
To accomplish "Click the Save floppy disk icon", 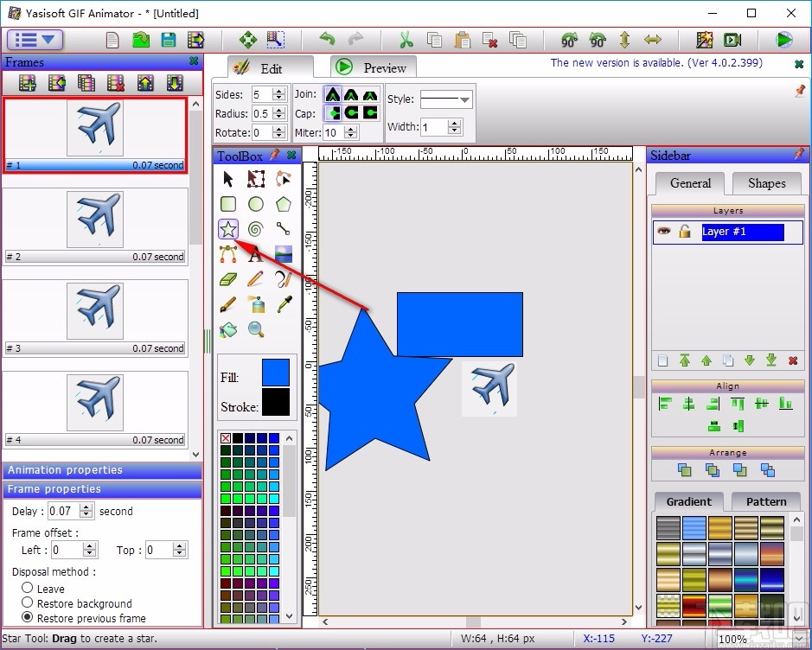I will pyautogui.click(x=169, y=40).
